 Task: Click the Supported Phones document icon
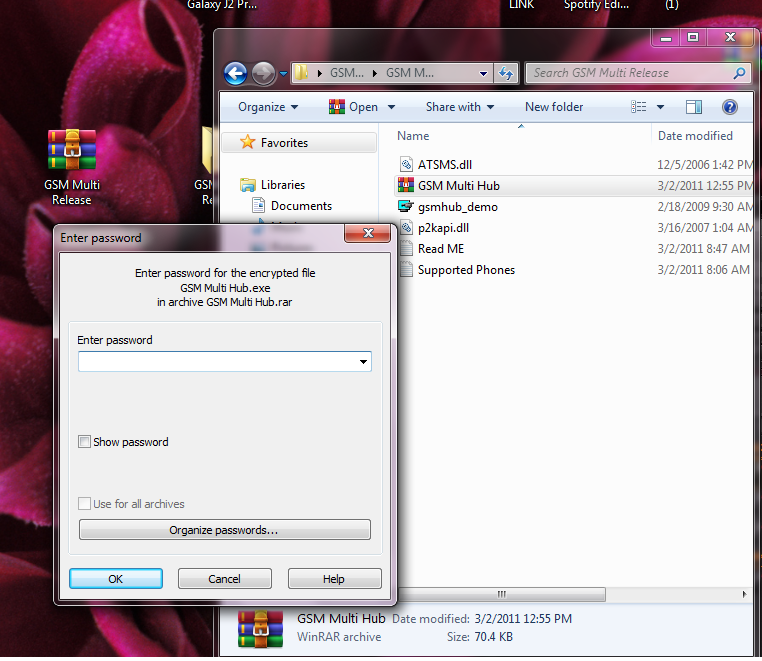pyautogui.click(x=406, y=269)
